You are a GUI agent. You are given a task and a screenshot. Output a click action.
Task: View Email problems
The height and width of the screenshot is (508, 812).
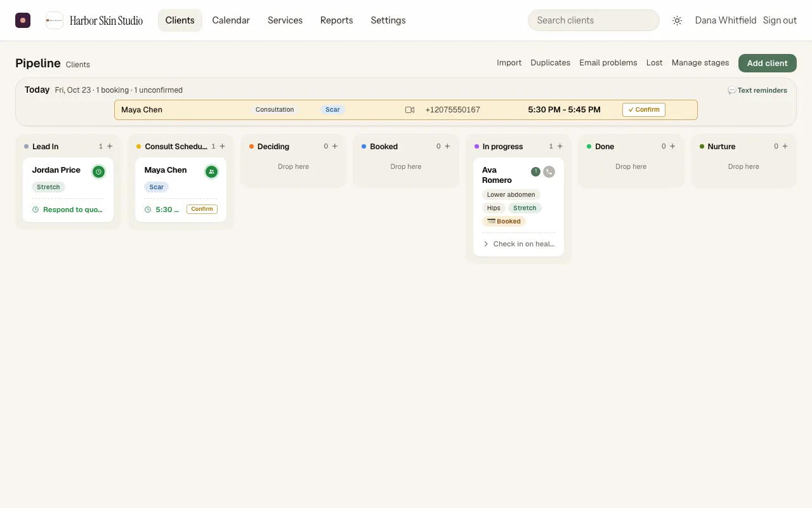(608, 63)
